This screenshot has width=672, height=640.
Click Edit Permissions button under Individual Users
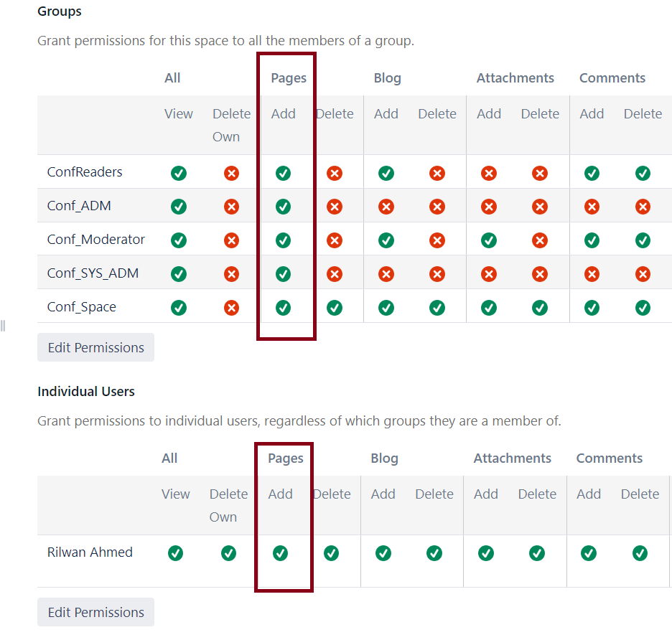[95, 612]
